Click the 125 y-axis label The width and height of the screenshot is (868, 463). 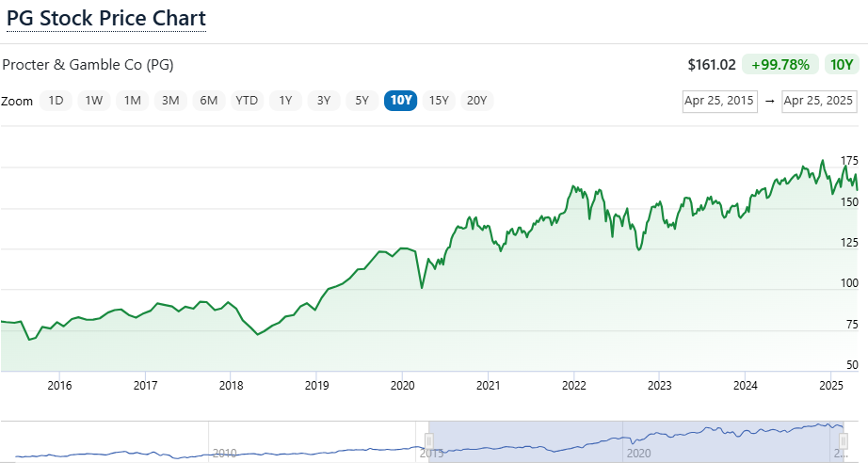coord(850,243)
